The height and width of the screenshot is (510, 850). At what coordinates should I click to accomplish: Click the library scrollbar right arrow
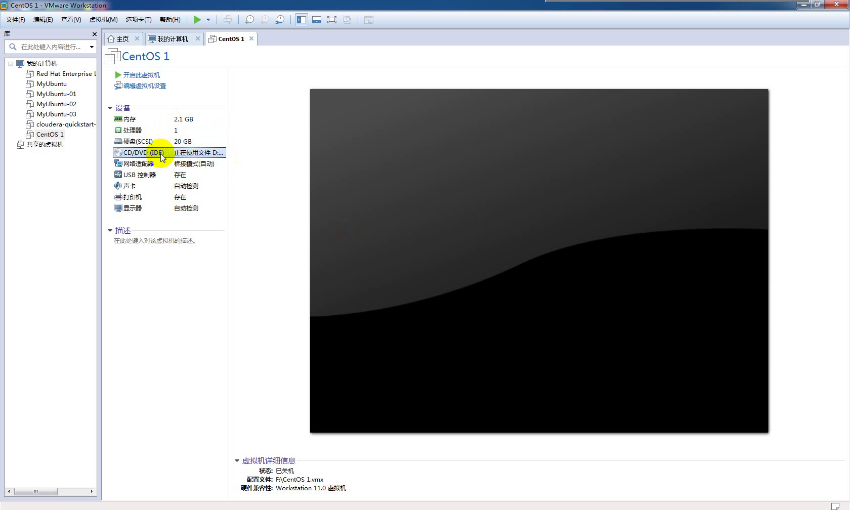pos(92,492)
